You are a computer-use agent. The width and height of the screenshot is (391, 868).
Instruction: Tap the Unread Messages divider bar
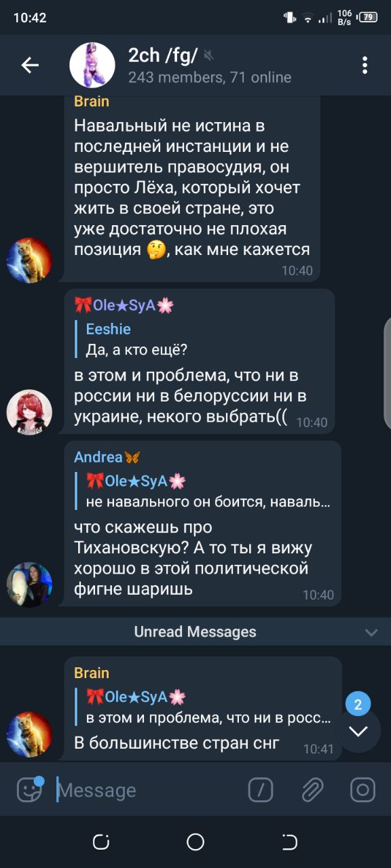click(195, 632)
